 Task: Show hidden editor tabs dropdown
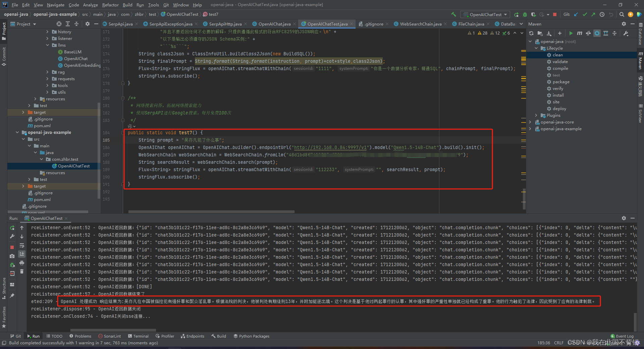[x=521, y=24]
